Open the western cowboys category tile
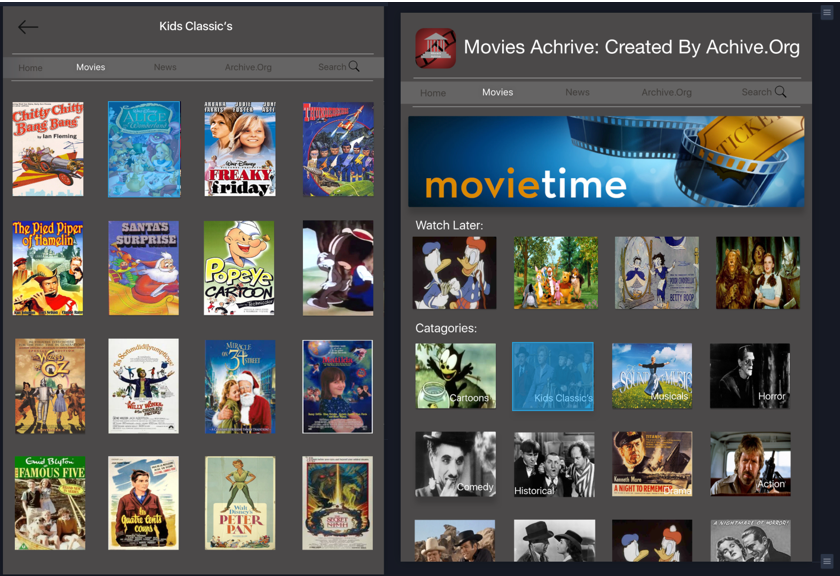 coord(455,541)
